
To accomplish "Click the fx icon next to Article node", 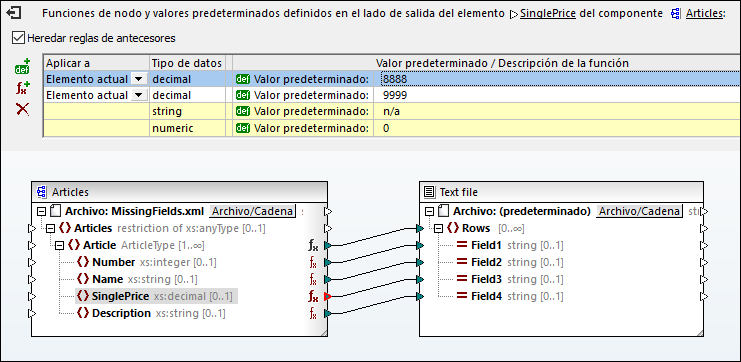I will point(313,245).
